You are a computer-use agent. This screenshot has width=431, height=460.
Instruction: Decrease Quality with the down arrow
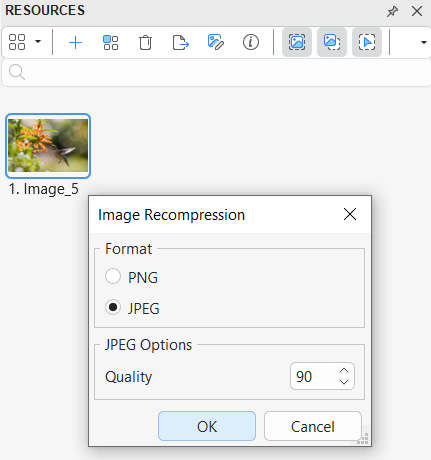344,382
